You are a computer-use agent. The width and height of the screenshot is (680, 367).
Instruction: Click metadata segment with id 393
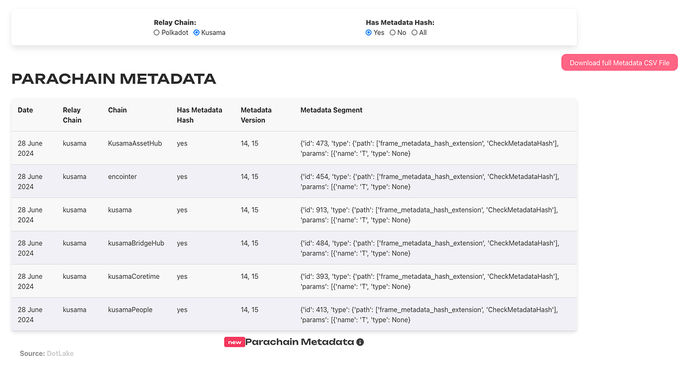pos(429,282)
